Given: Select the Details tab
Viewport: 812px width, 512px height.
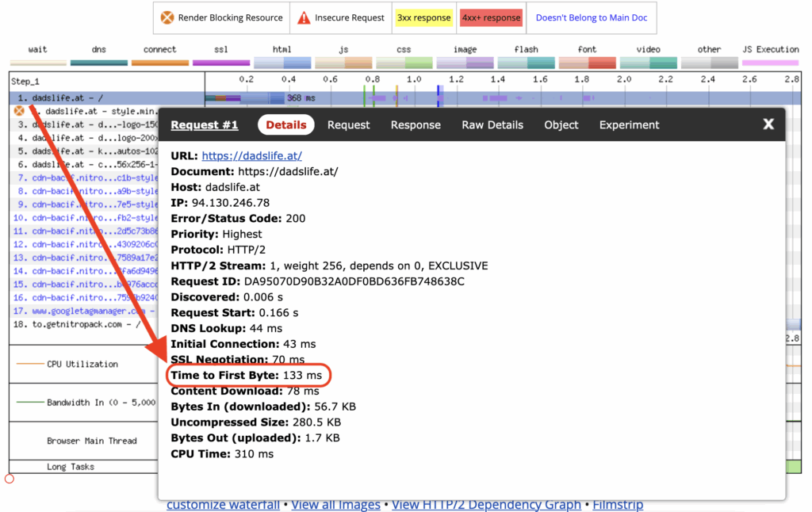Looking at the screenshot, I should (x=285, y=125).
